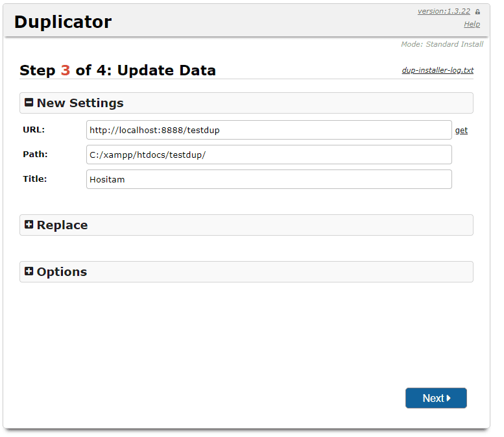Click the Duplicator heading title
Image resolution: width=504 pixels, height=437 pixels.
63,21
